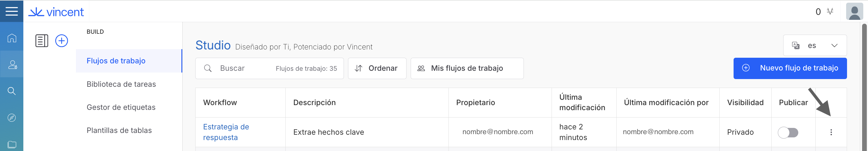Expand the language selector dropdown
This screenshot has height=151, width=868.
815,46
